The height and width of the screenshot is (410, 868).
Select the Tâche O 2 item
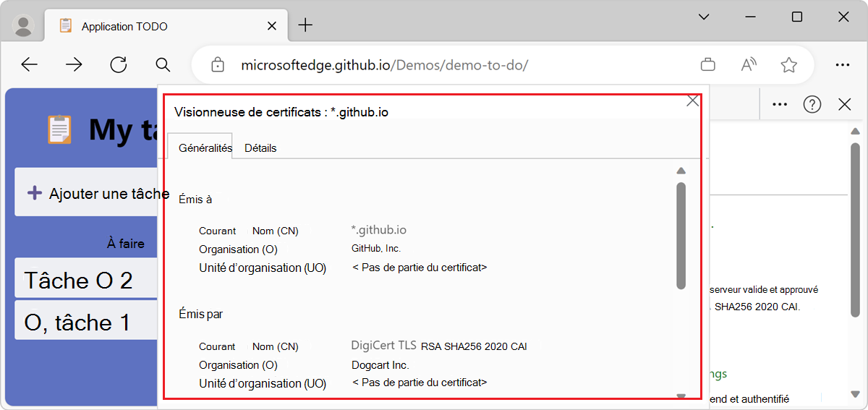click(x=86, y=279)
